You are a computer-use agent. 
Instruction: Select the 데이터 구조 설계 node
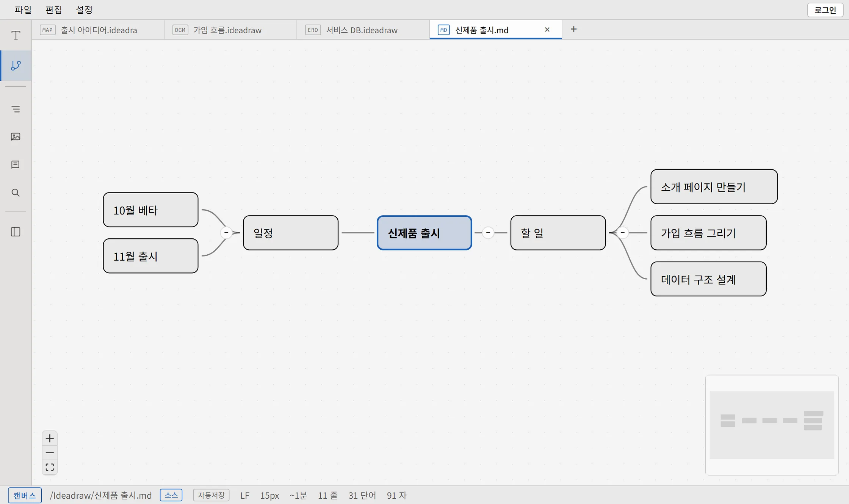(708, 279)
